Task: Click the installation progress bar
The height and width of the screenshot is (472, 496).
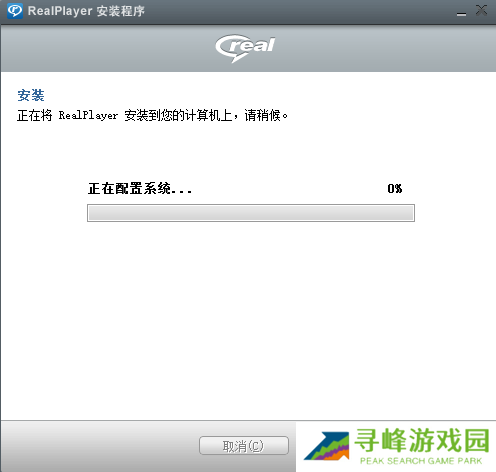Action: coord(251,213)
